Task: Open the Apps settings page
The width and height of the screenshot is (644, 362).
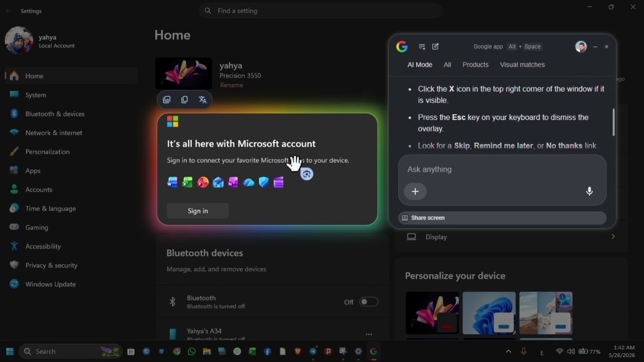Action: click(70, 171)
